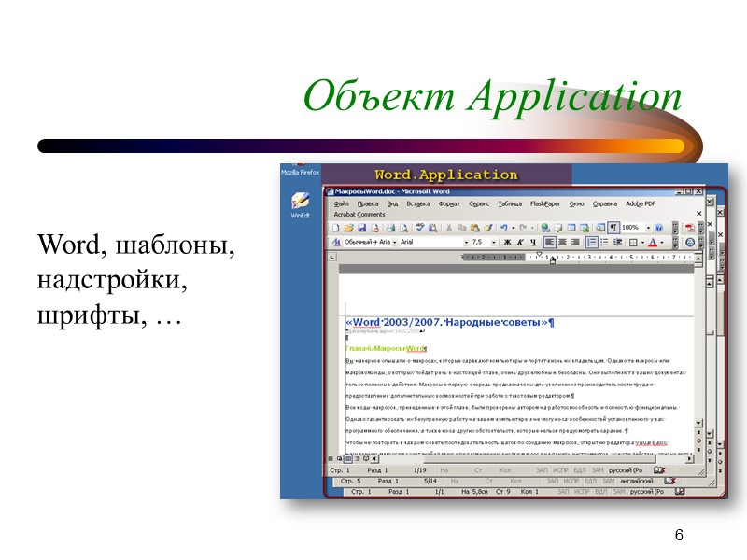Toggle the Bold Ж button
747x560 pixels.
click(507, 242)
